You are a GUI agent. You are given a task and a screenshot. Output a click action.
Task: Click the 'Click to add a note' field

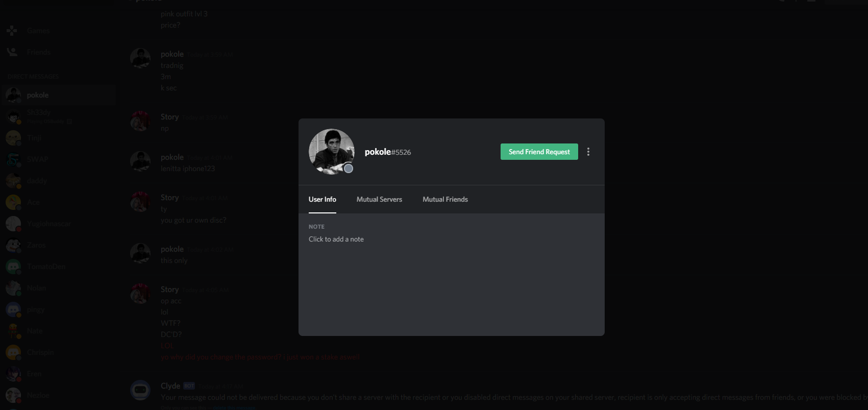(336, 239)
